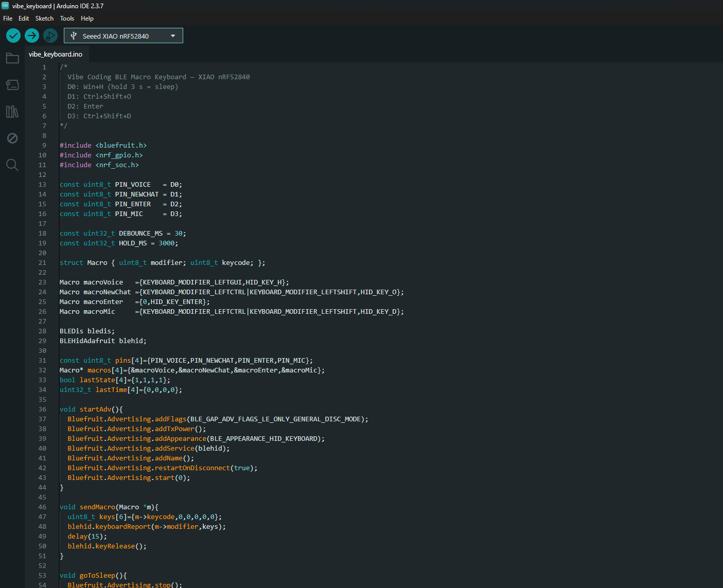
Task: Click macros[4] array declaration
Action: [192, 370]
